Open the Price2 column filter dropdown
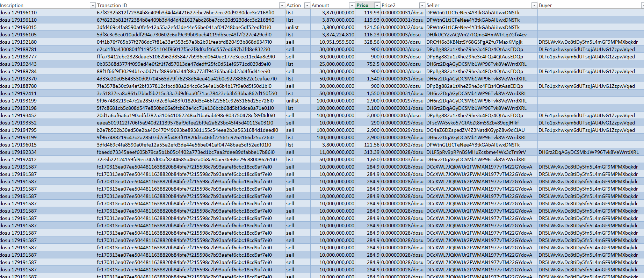The width and height of the screenshot is (644, 278). point(422,5)
